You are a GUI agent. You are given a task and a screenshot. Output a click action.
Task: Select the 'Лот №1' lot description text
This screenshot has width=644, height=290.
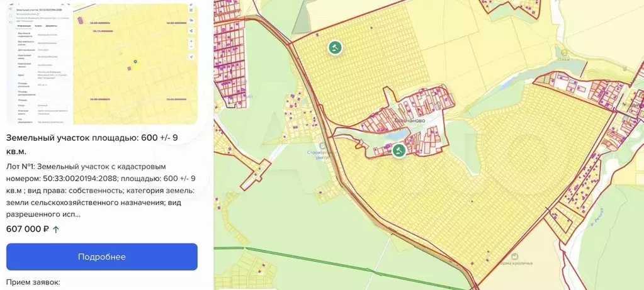click(101, 191)
